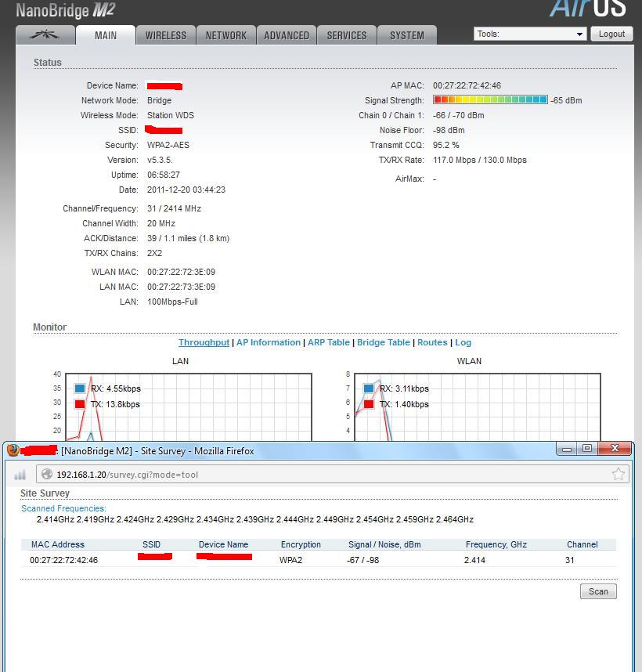Open the Throughput monitor link
The height and width of the screenshot is (672, 642).
[x=204, y=342]
